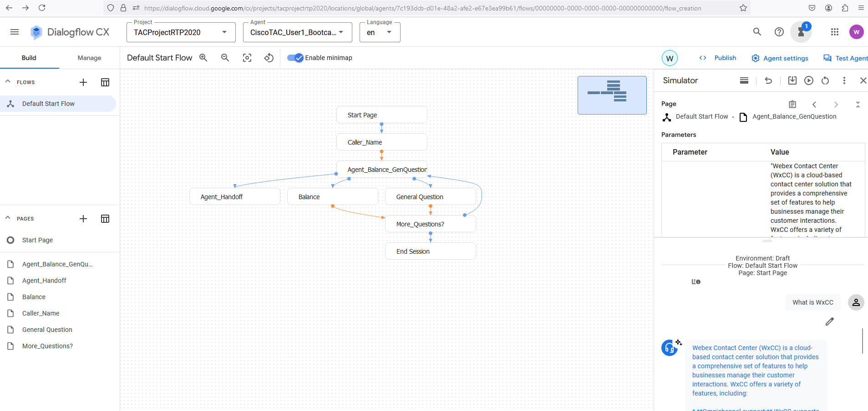This screenshot has width=868, height=411.
Task: Zoom in on the flow canvas
Action: (x=203, y=58)
